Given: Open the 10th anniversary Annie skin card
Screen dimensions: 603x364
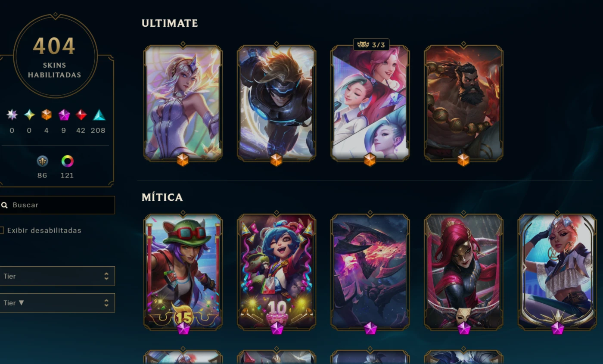Looking at the screenshot, I should (276, 272).
